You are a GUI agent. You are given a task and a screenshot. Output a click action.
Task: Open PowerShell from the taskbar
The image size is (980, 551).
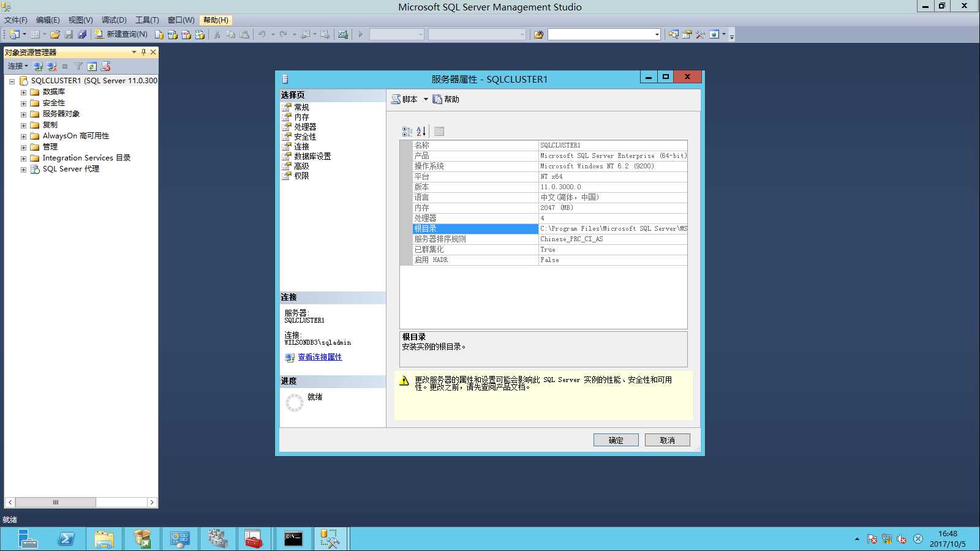tap(66, 539)
